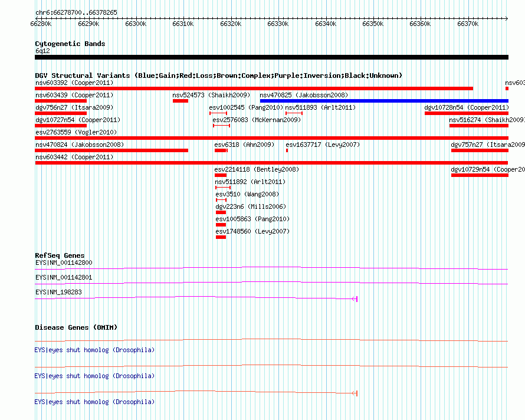The image size is (525, 420).
Task: Click the 6q12 band label
Action: tap(42, 51)
